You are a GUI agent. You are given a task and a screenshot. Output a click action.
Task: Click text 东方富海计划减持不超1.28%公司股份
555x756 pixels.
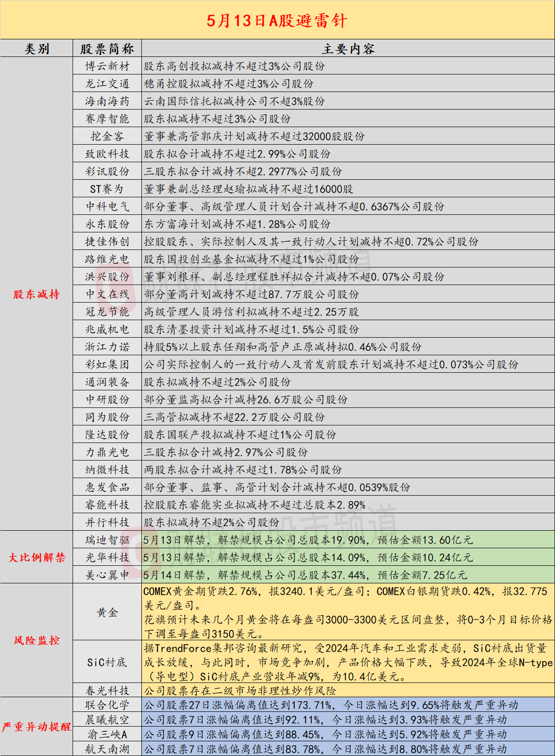pos(237,224)
